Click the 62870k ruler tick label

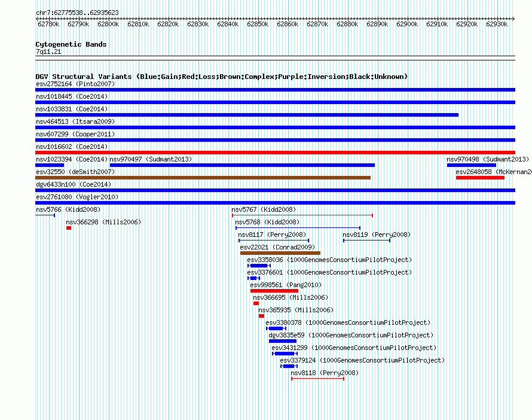tap(317, 24)
